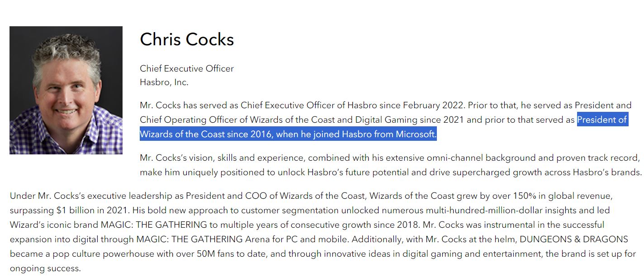Click the Chief Executive Officer title line
Screen dimensions: 644x278
[187, 69]
